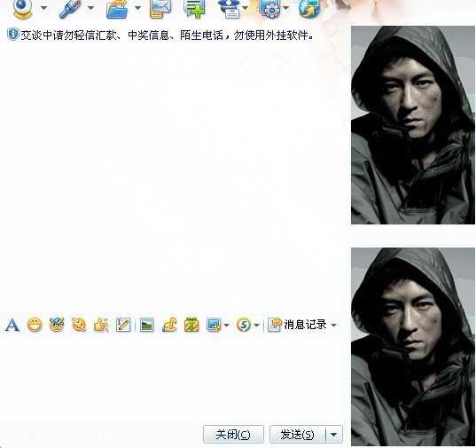Expand remote assistance options arrow
Screen dimensions: 476x448
click(246, 8)
